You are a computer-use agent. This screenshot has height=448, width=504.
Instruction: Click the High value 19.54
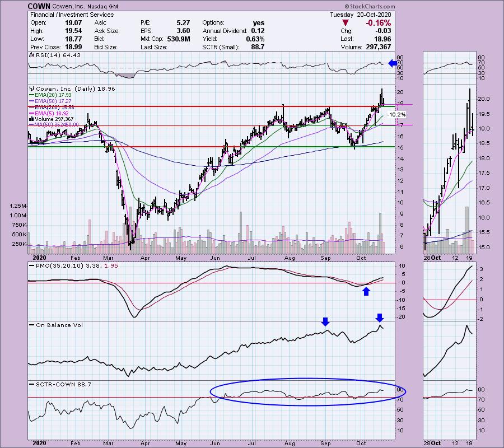click(x=73, y=31)
